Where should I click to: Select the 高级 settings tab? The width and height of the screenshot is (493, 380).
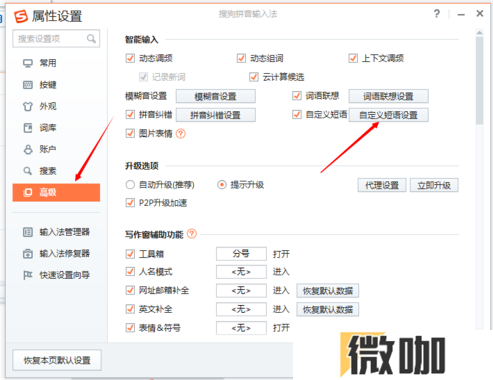coord(56,192)
